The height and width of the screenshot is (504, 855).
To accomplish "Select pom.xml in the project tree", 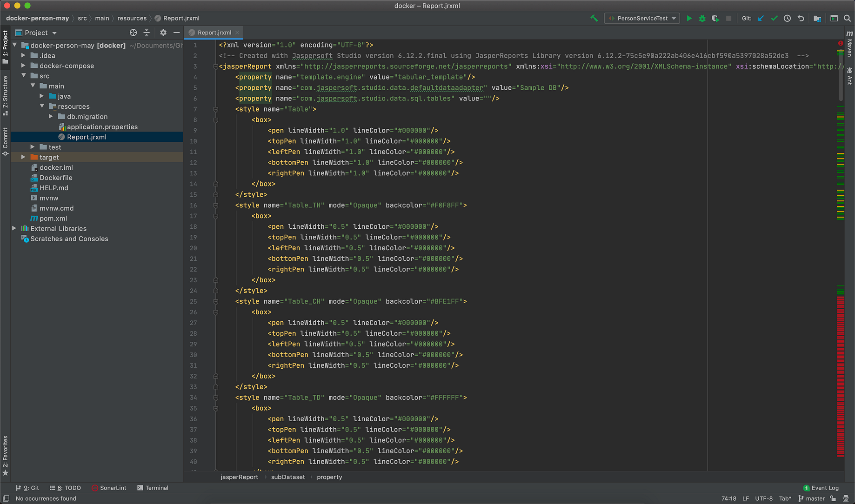I will [x=53, y=219].
